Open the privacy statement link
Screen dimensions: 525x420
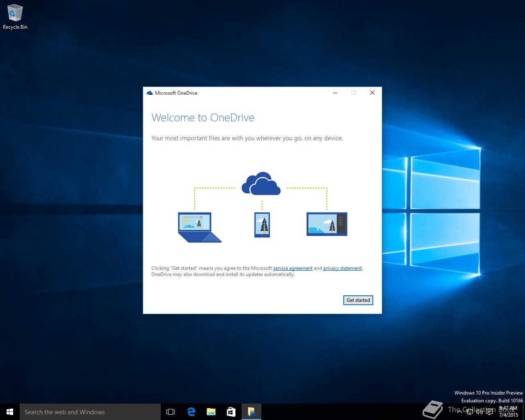point(342,268)
